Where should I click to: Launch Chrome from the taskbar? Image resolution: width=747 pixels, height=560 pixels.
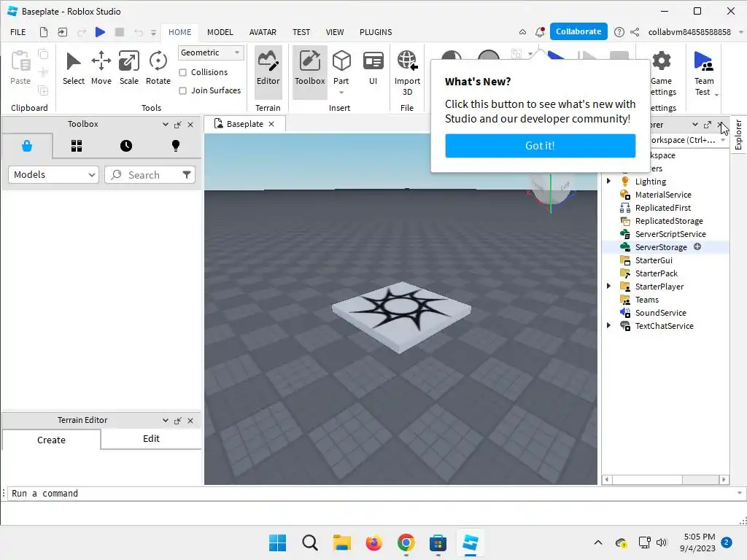406,542
